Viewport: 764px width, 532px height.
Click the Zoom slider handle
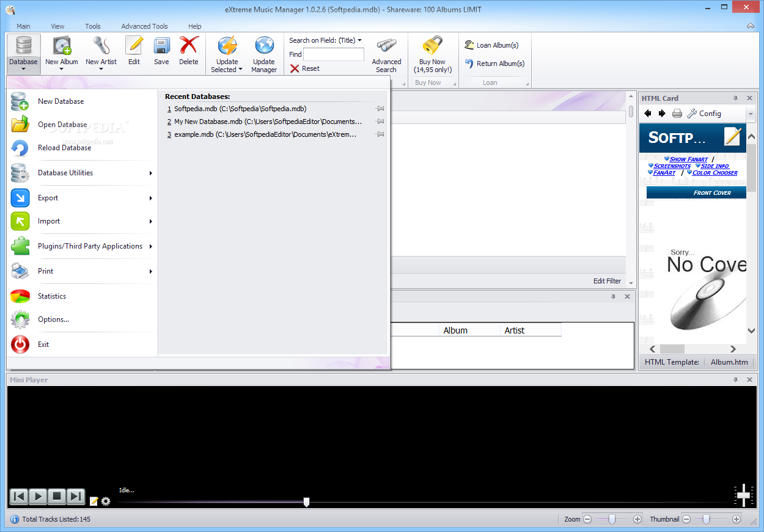pos(612,519)
